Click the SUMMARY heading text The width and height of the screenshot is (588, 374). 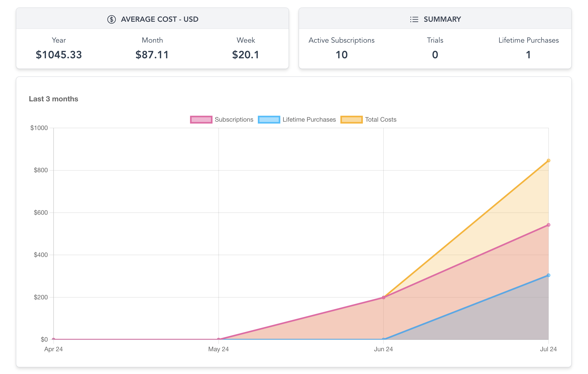tap(442, 19)
